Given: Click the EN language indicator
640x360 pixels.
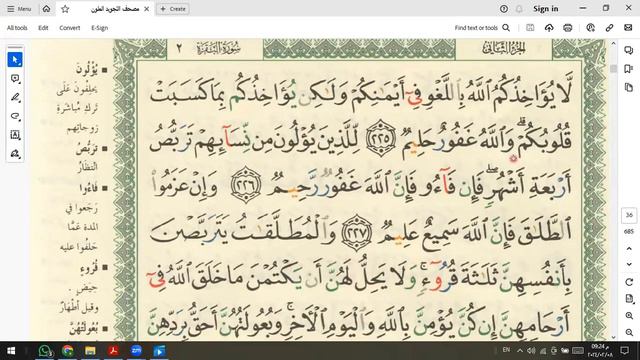Looking at the screenshot, I should pos(507,350).
